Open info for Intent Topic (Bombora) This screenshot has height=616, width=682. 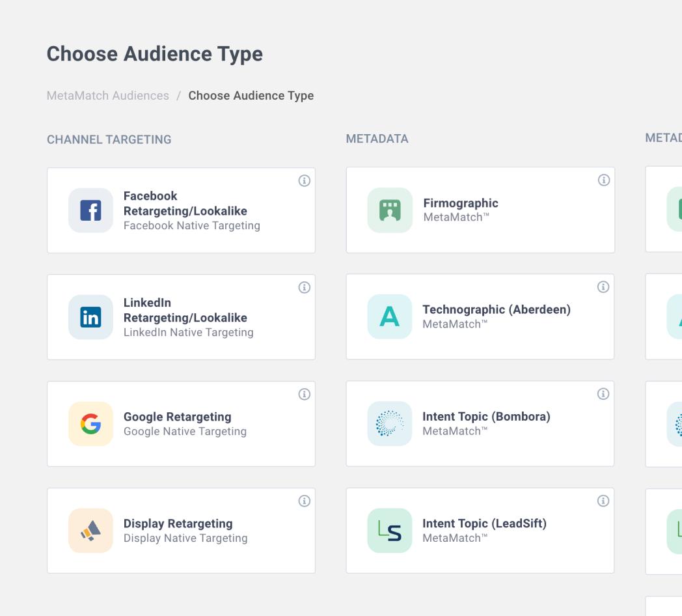(603, 394)
